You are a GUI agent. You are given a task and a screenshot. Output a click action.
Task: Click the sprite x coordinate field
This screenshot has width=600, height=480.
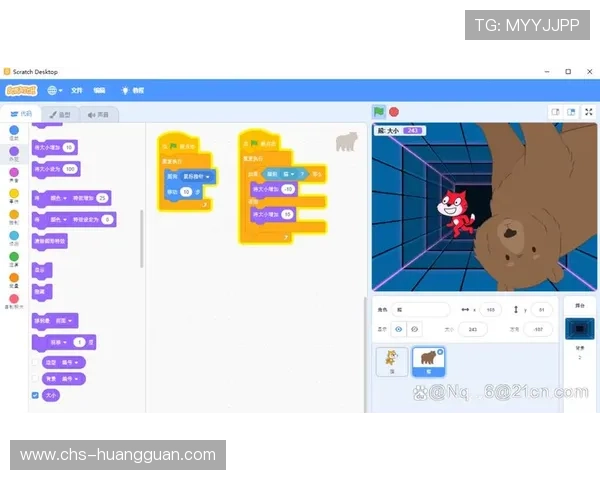pos(491,309)
